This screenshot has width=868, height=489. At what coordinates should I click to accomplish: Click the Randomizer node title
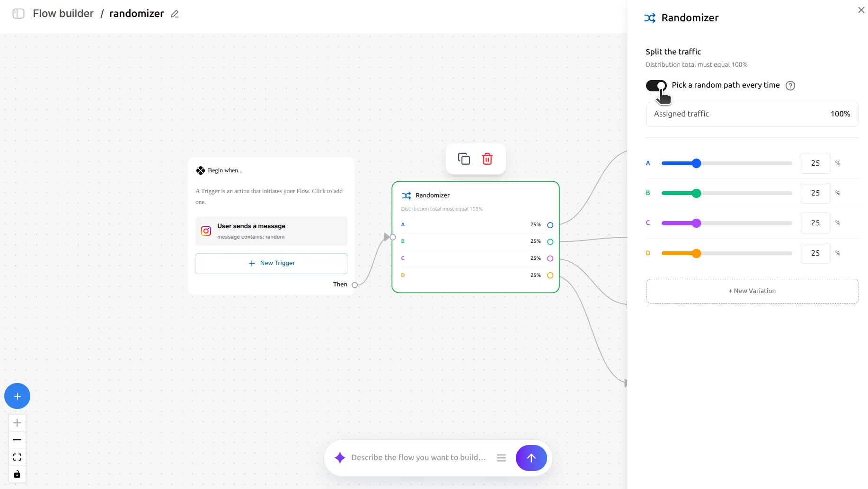[x=433, y=196]
